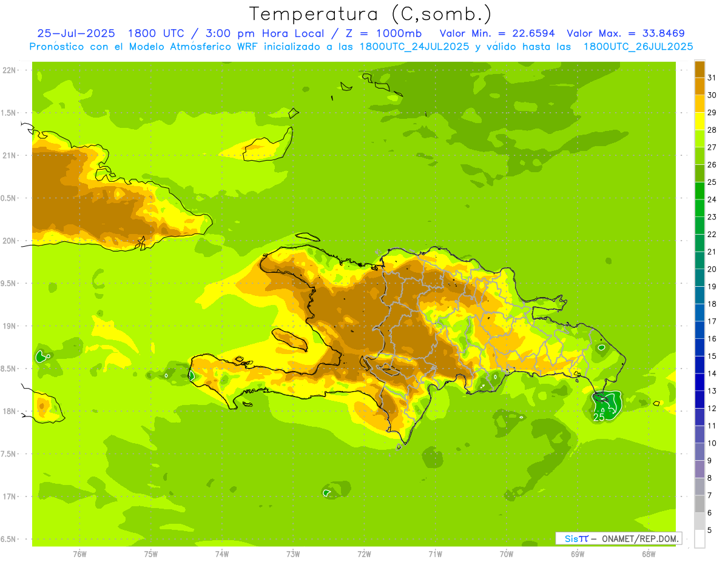
Task: Click the "75W" longitude label
Action: 150,554
